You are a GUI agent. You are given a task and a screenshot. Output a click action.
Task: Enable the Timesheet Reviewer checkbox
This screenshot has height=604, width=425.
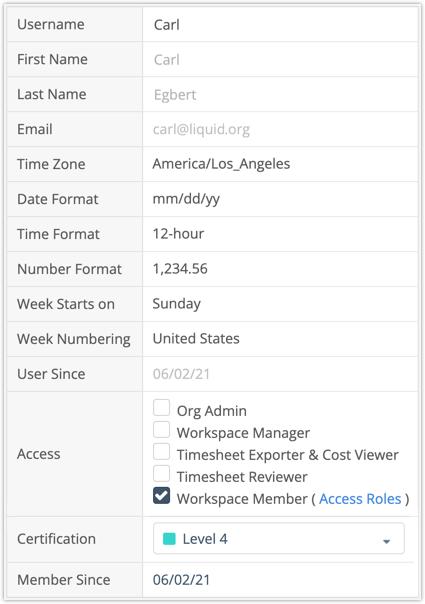tap(161, 473)
